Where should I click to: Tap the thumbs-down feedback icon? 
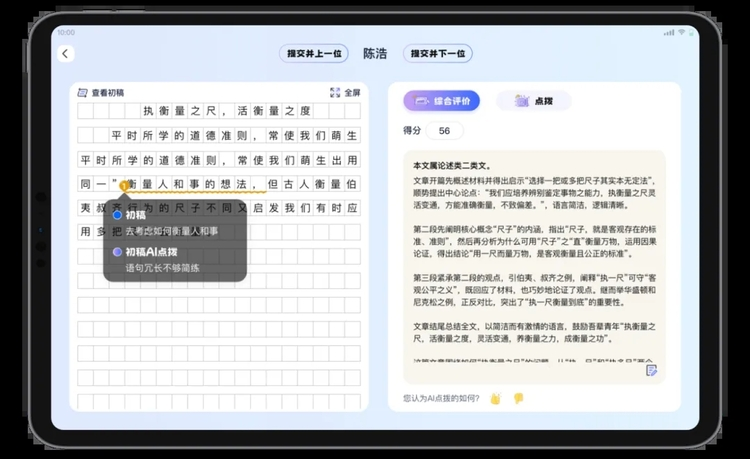pos(518,398)
